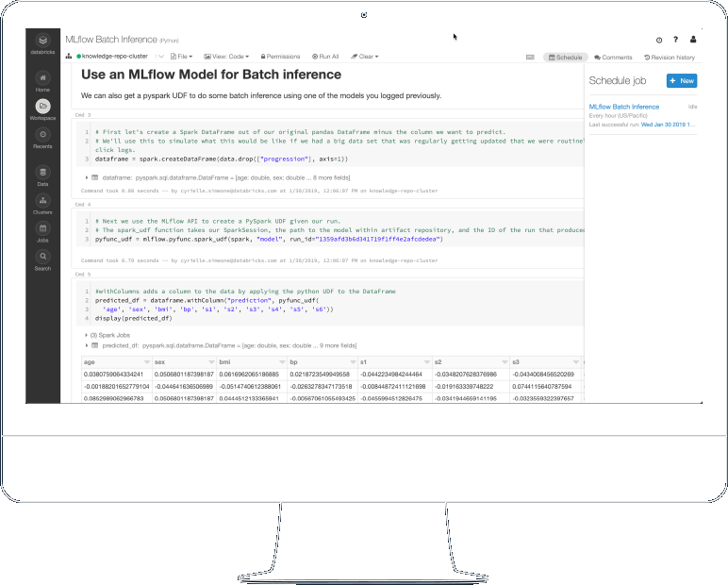Open the File dropdown menu
The height and width of the screenshot is (585, 728).
[182, 58]
